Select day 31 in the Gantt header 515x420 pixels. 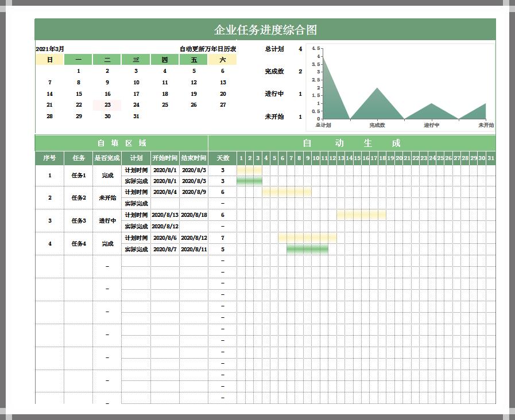point(490,158)
